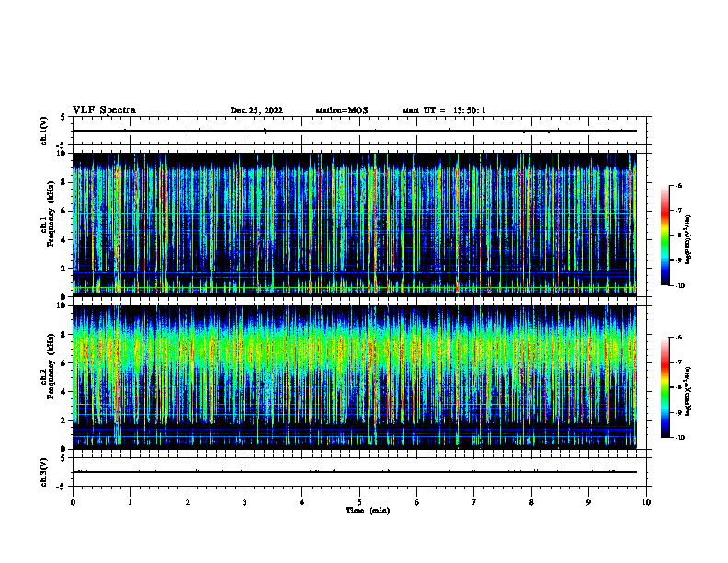Click time axis tick label "1"

pos(131,502)
